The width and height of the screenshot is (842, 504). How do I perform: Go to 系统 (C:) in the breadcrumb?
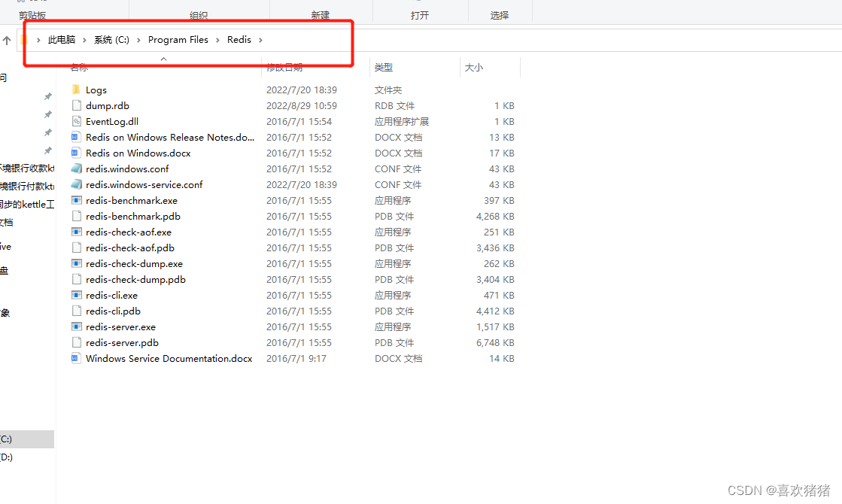(111, 40)
